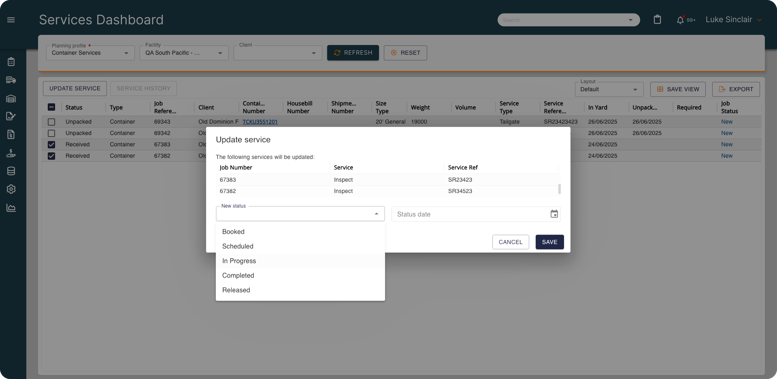Click the SR23423 service ref cell
This screenshot has height=379, width=777.
pos(459,180)
